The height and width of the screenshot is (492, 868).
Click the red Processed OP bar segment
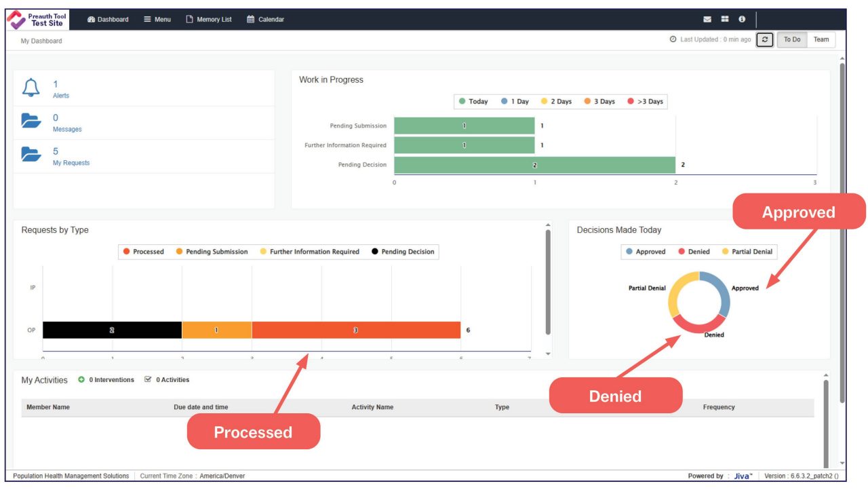[356, 330]
